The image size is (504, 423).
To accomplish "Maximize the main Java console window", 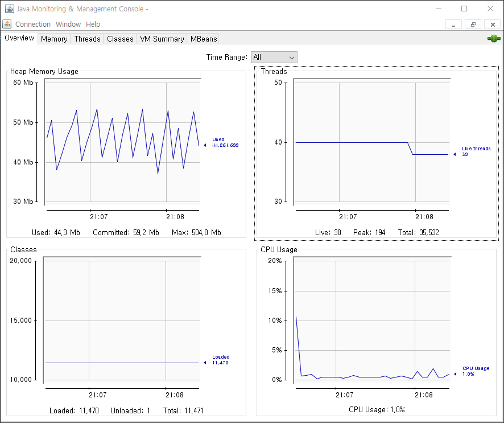I will [x=464, y=9].
